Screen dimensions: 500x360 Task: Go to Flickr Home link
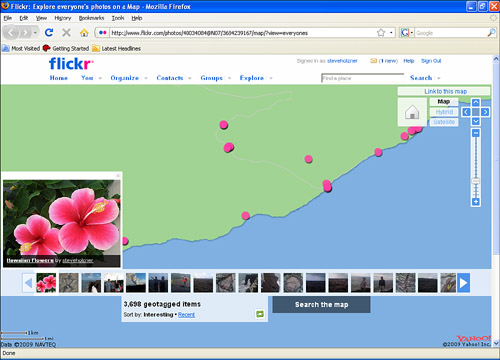pos(59,78)
